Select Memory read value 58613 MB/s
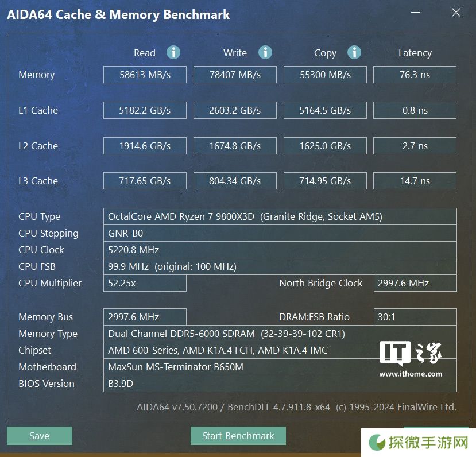 coord(145,75)
